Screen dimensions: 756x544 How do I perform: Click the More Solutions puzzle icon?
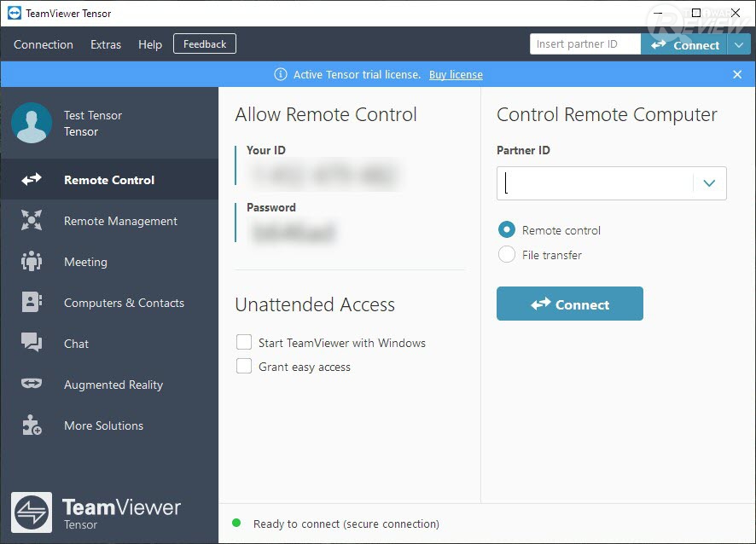coord(32,425)
